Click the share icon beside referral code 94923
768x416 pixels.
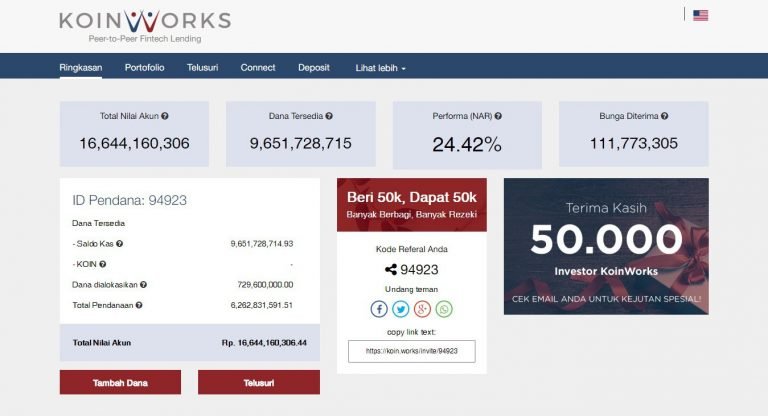click(391, 269)
